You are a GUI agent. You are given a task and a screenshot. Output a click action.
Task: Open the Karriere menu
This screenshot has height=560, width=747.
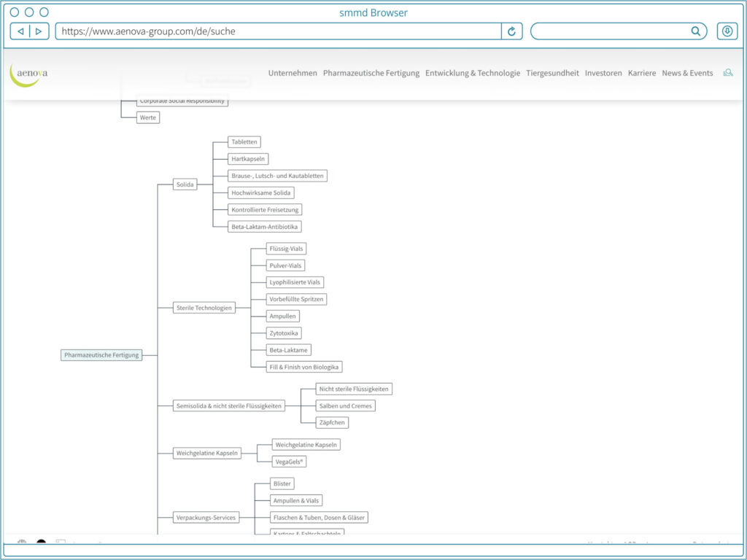[x=642, y=73]
